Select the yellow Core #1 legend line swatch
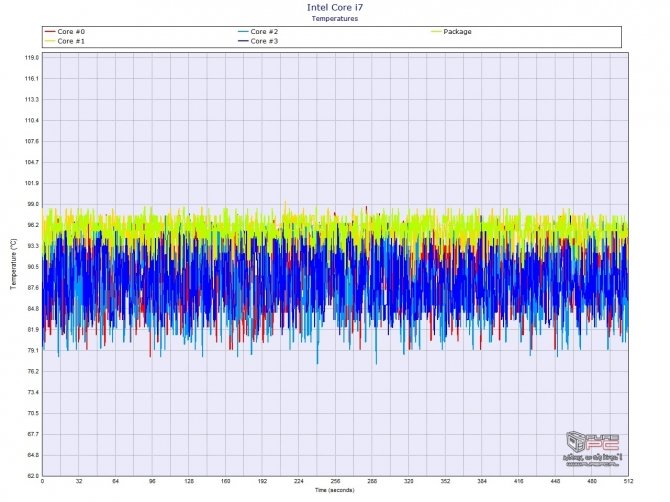Screen dimensions: 670x502 pyautogui.click(x=50, y=41)
